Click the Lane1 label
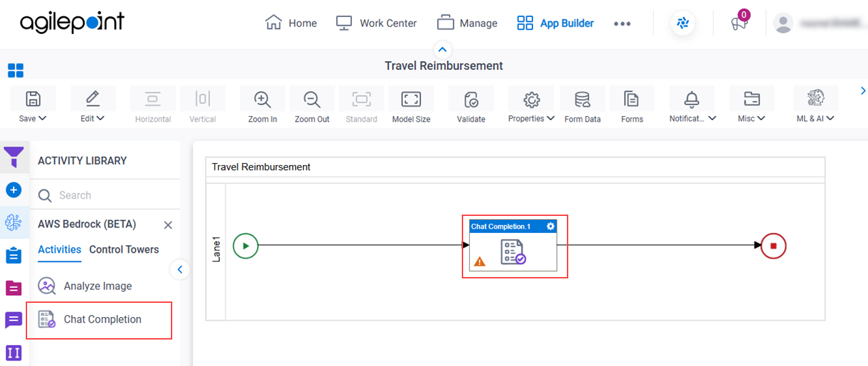This screenshot has height=366, width=868. point(216,249)
